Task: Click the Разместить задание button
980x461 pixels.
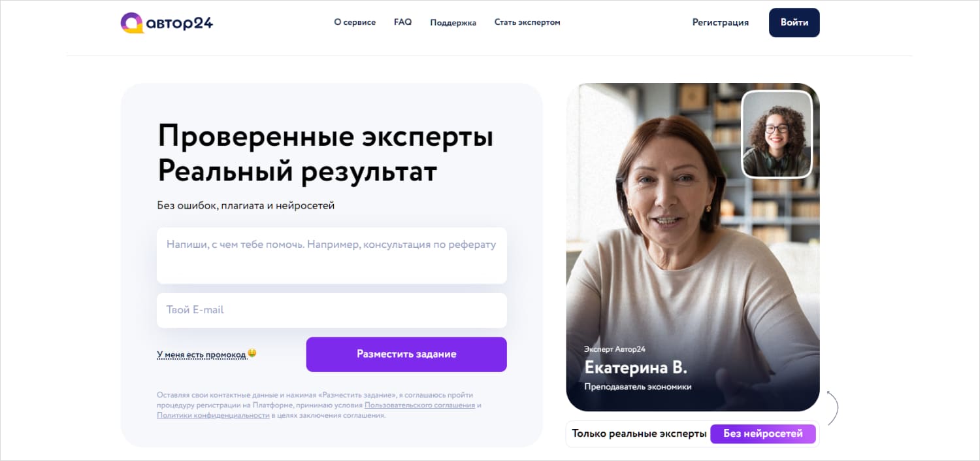Action: click(x=406, y=354)
